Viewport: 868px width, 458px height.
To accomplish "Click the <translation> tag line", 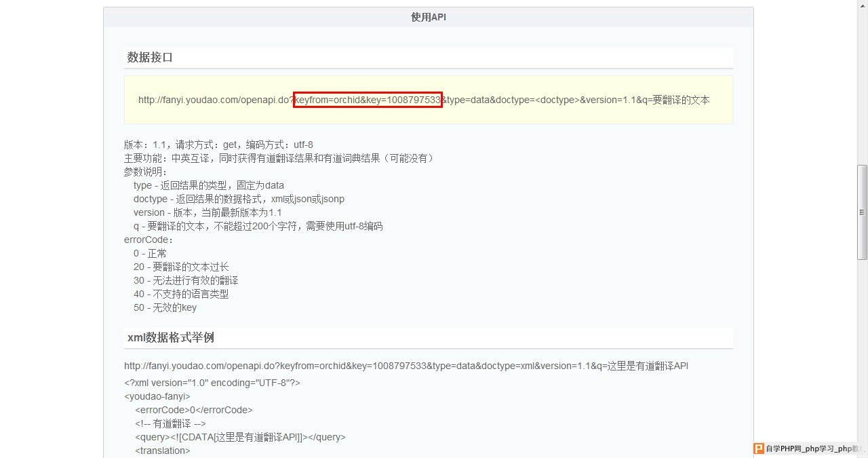I will point(163,451).
